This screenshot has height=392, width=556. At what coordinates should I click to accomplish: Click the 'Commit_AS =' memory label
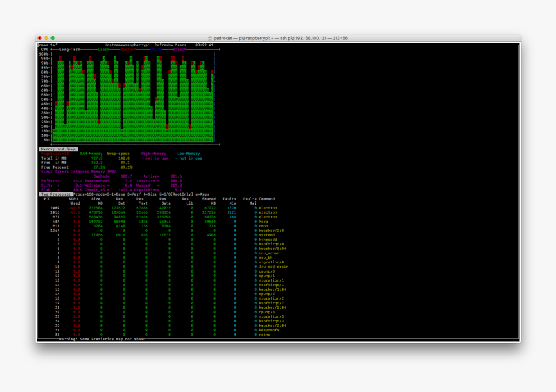[97, 190]
